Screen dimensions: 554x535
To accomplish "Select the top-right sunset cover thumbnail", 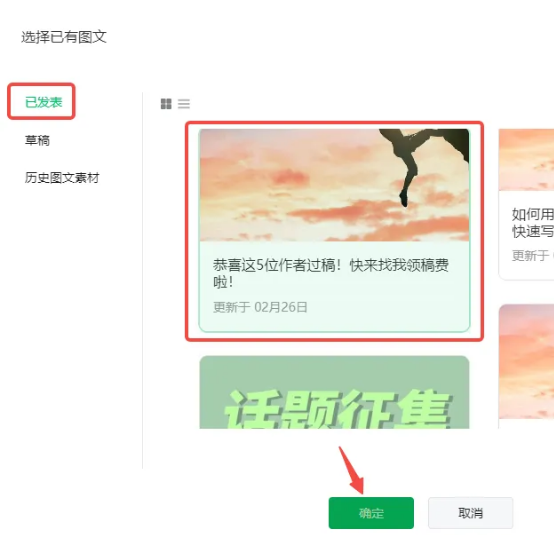I will click(x=526, y=160).
